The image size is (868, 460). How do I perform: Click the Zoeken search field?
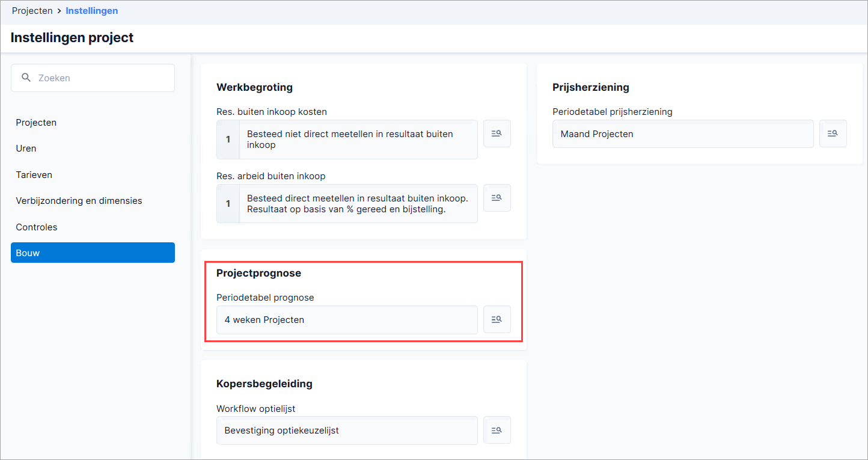(93, 78)
